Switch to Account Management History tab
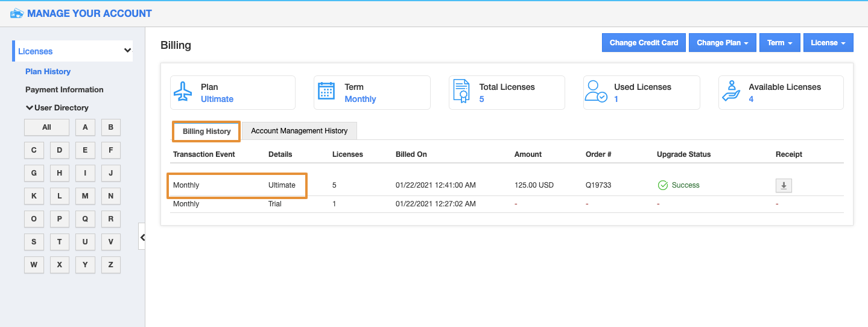 tap(299, 131)
